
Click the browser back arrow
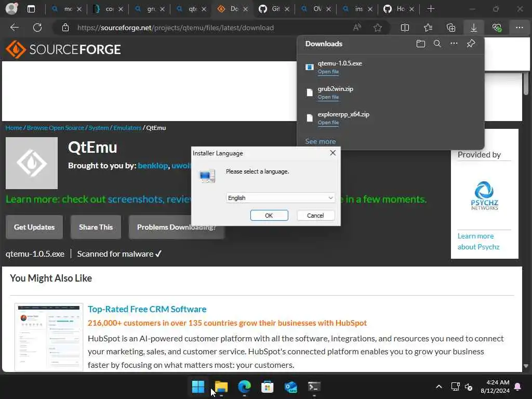[x=14, y=28]
